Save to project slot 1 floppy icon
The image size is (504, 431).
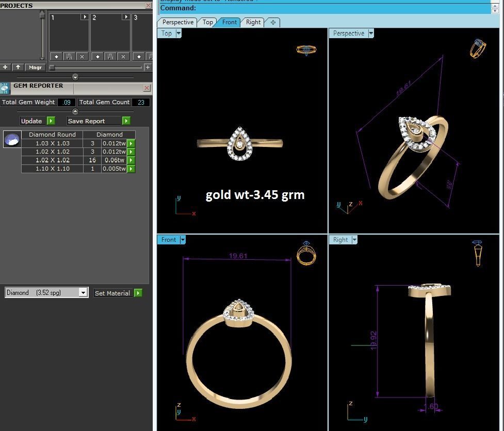point(69,57)
